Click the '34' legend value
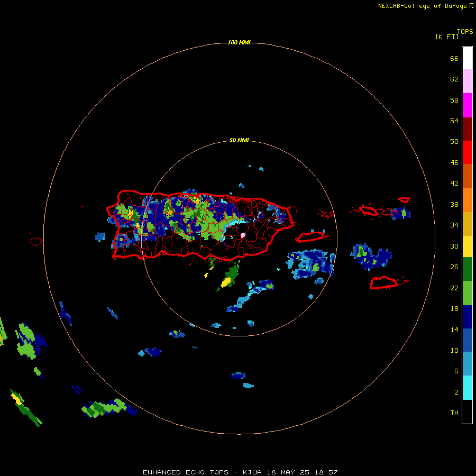Image resolution: width=476 pixels, height=476 pixels. tap(454, 225)
